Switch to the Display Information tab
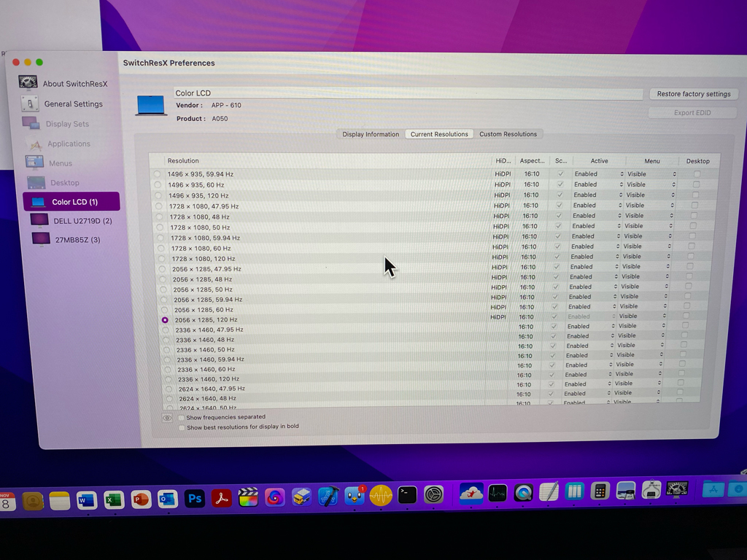This screenshot has width=747, height=560. 371,134
